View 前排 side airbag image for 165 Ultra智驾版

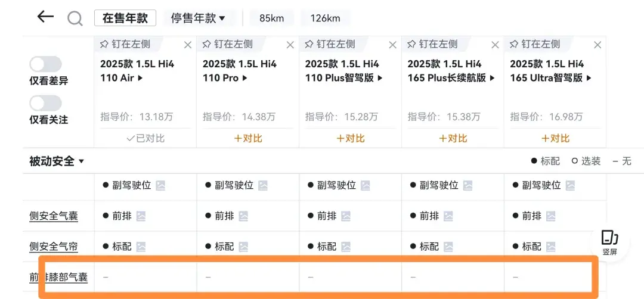click(x=551, y=216)
